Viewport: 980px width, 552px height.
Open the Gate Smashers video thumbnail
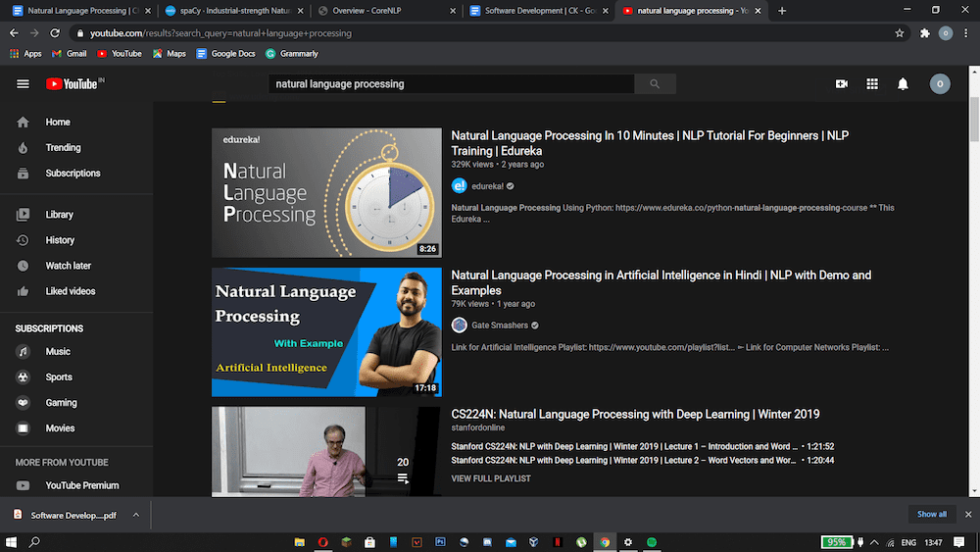click(x=326, y=332)
